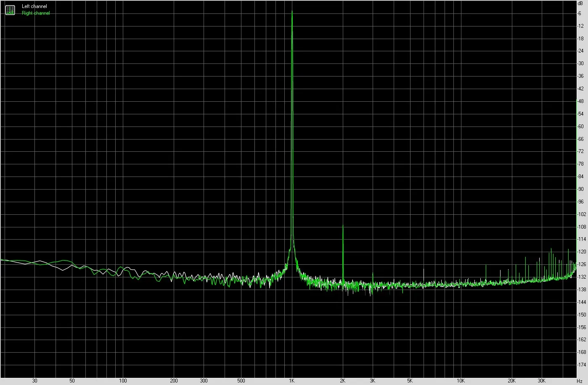
Task: Click the -150 level axis label
Action: 581,315
